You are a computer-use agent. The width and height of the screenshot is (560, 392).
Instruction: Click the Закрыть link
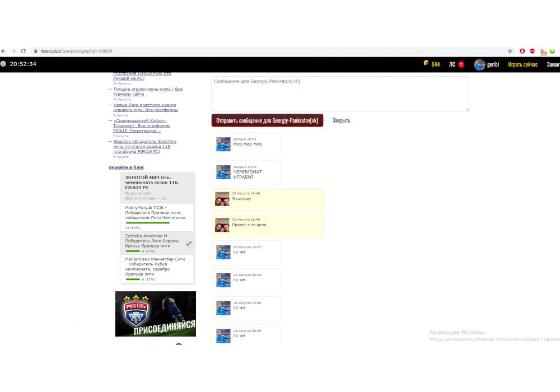click(341, 120)
